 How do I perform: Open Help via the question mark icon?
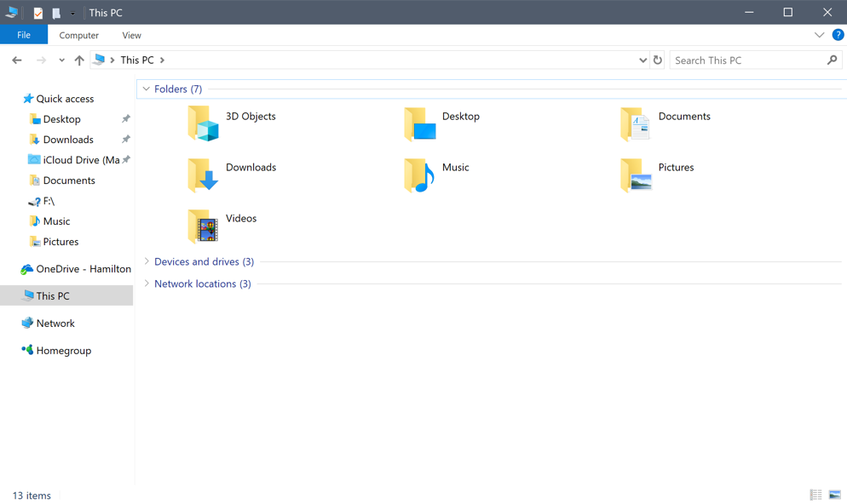pyautogui.click(x=838, y=35)
